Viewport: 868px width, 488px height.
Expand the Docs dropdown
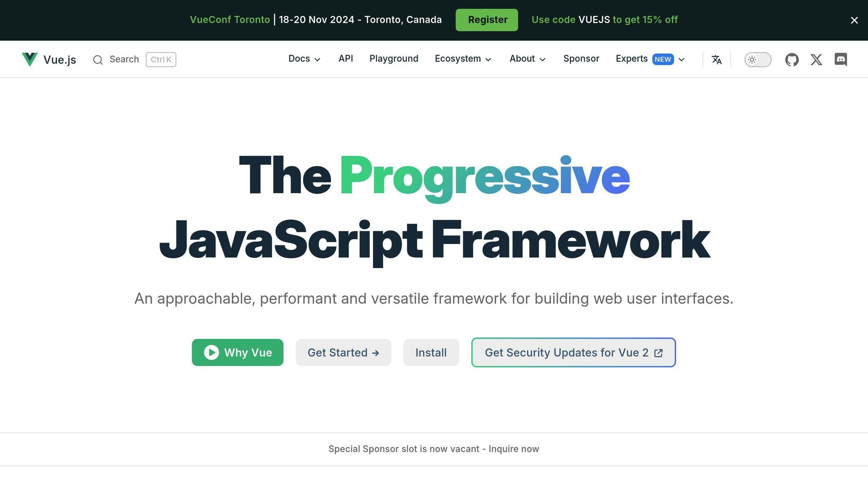coord(304,59)
